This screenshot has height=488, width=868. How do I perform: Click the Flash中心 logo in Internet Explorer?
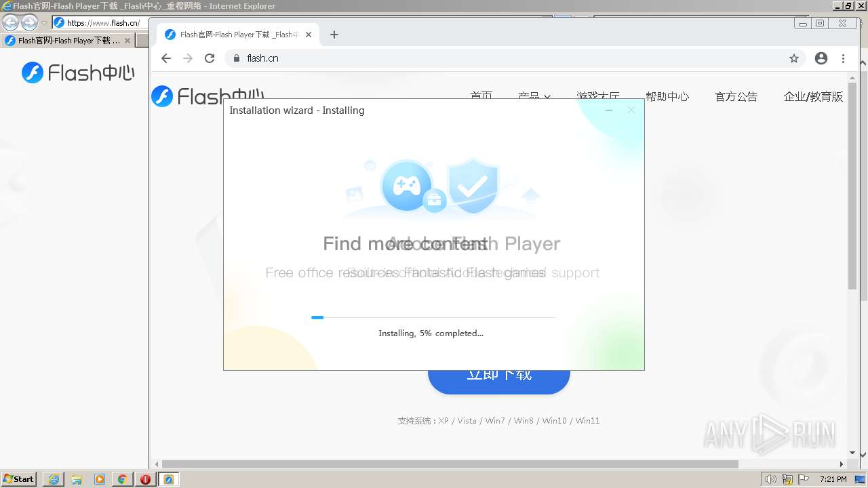tap(78, 73)
